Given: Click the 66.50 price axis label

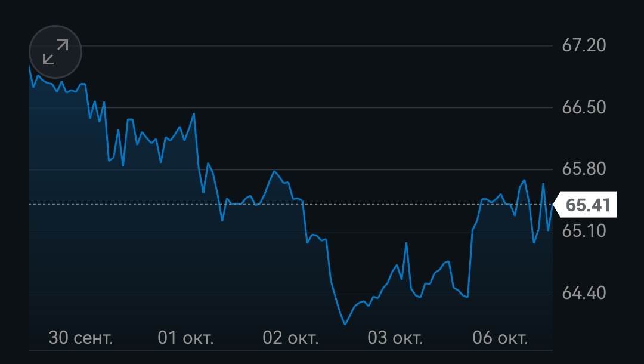Looking at the screenshot, I should [584, 107].
